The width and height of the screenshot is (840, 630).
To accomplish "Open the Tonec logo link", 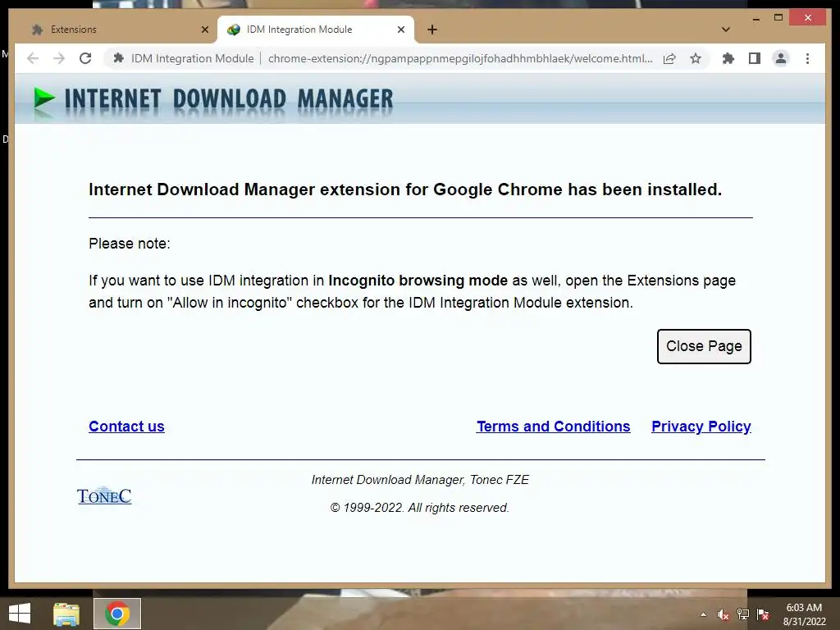I will 104,496.
